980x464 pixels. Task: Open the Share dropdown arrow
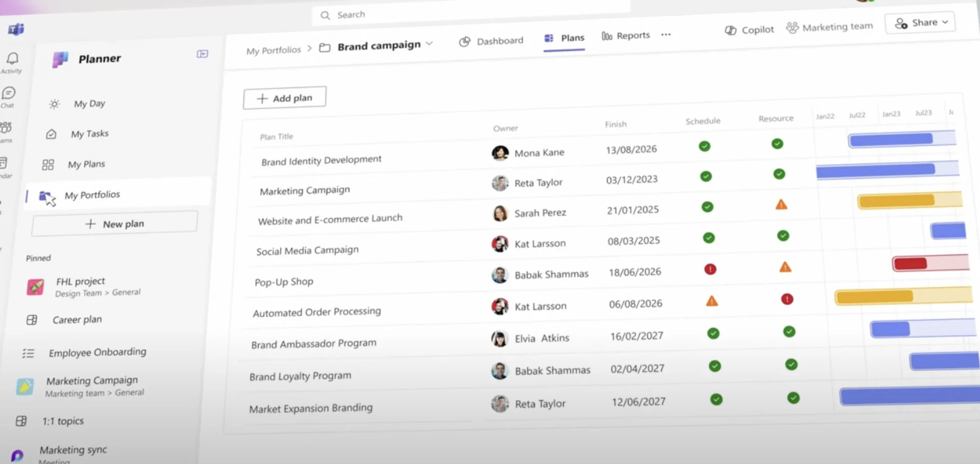tap(945, 22)
